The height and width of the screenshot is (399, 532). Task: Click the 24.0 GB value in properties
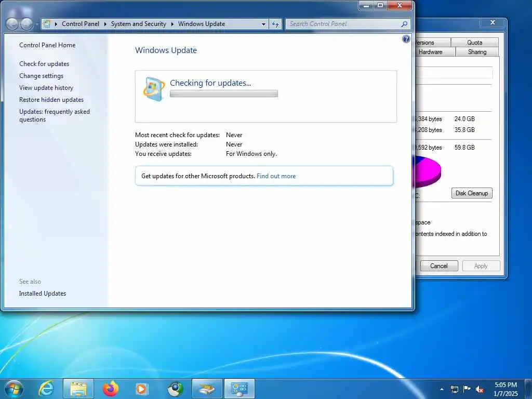(464, 119)
